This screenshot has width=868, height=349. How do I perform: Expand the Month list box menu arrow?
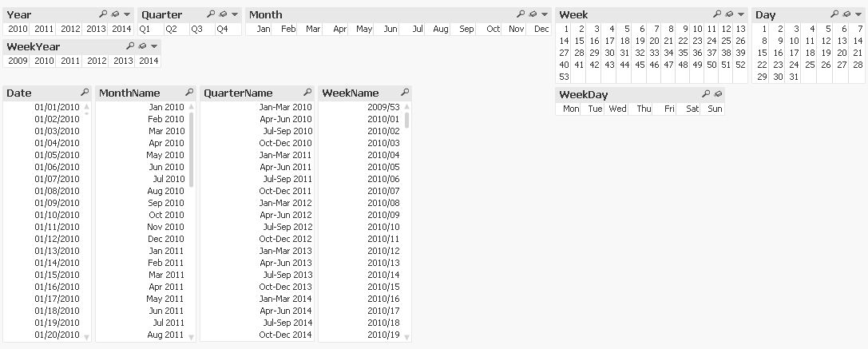pos(545,14)
